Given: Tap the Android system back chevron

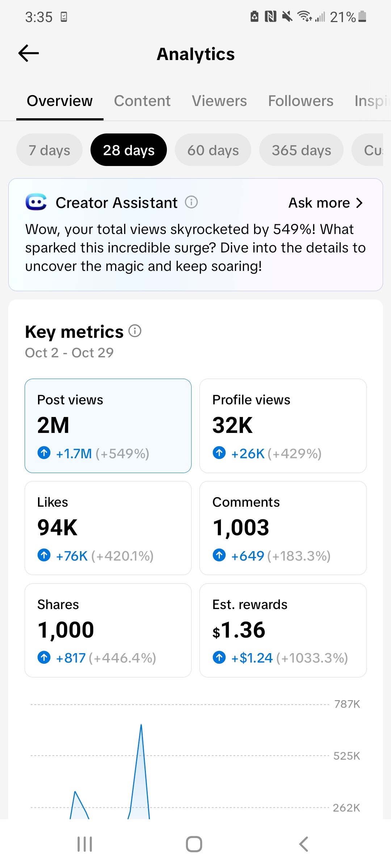Looking at the screenshot, I should coord(303,844).
